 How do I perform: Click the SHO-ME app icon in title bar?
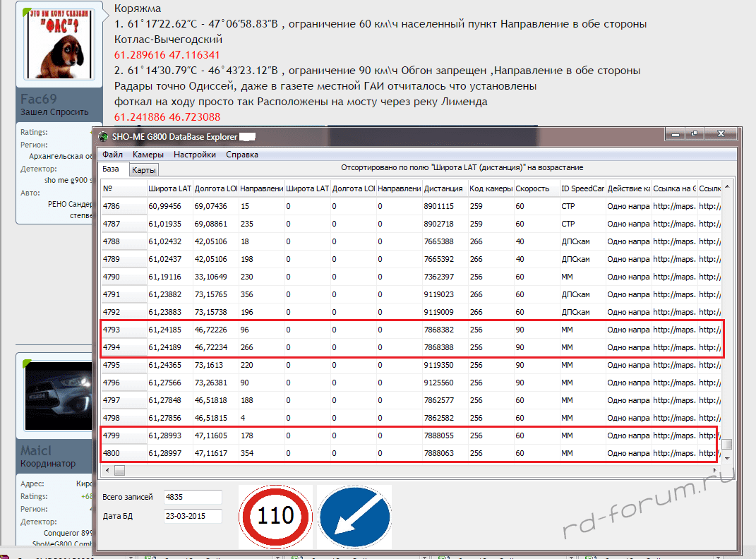[x=104, y=136]
